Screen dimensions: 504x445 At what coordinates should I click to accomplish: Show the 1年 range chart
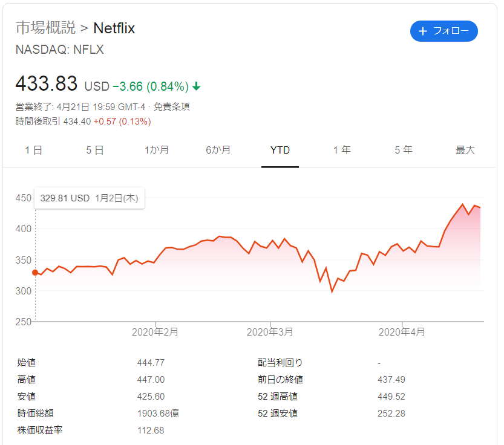pyautogui.click(x=342, y=150)
